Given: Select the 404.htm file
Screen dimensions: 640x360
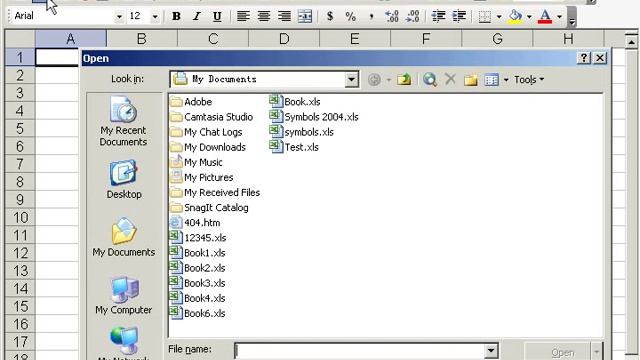Looking at the screenshot, I should click(195, 222).
